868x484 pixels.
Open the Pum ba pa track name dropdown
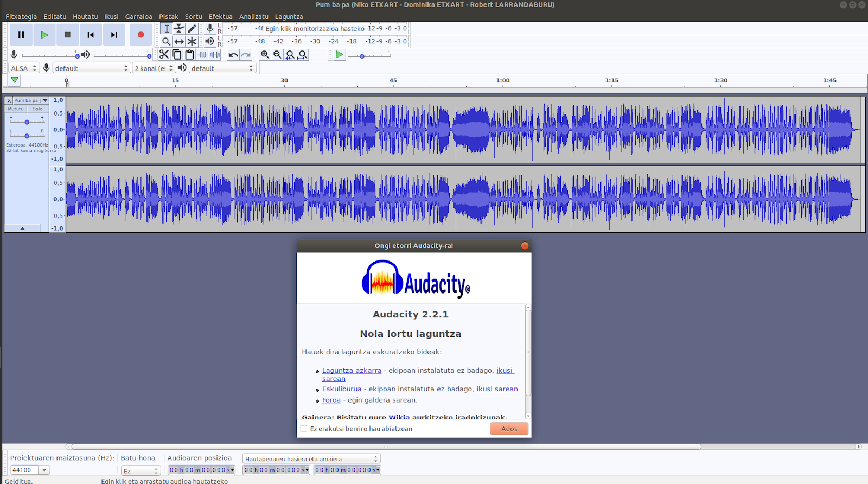[31, 101]
